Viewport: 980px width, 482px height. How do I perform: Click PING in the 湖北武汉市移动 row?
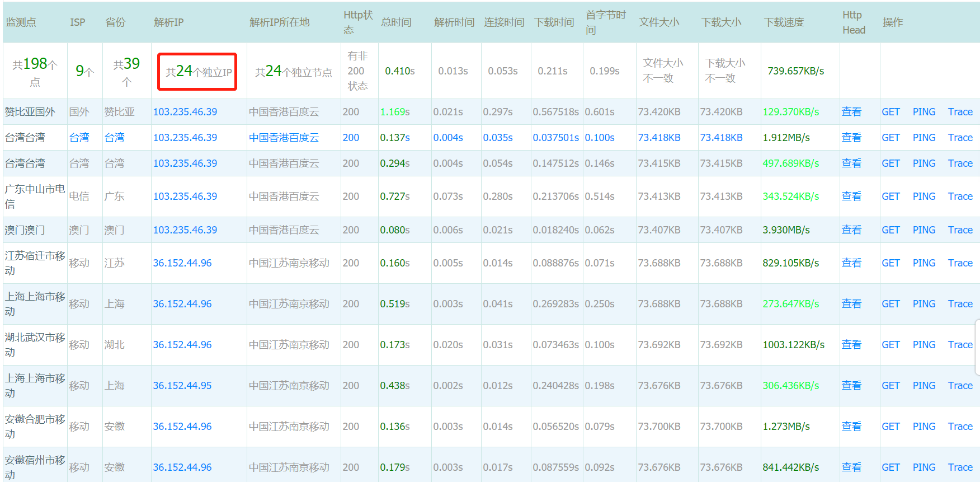pyautogui.click(x=924, y=345)
